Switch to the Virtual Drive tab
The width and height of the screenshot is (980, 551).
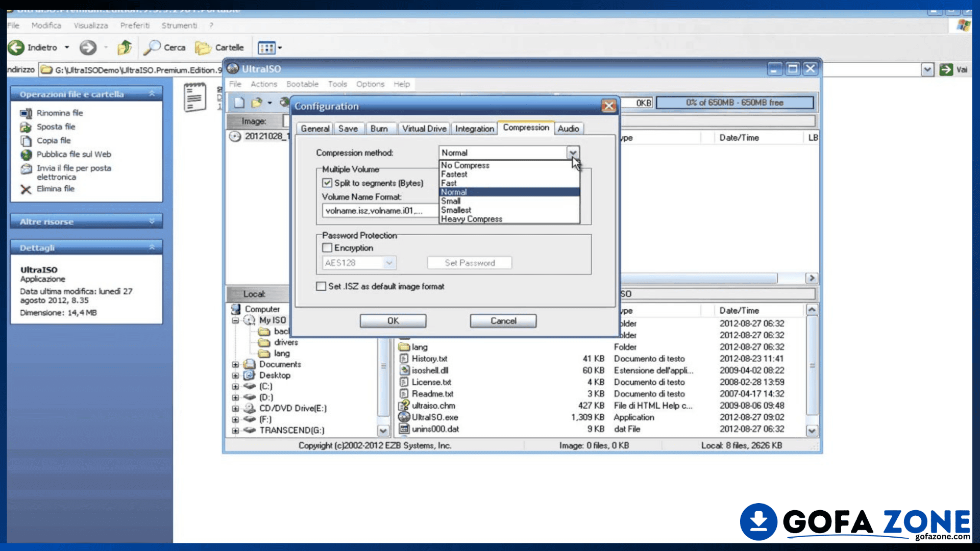[424, 129]
